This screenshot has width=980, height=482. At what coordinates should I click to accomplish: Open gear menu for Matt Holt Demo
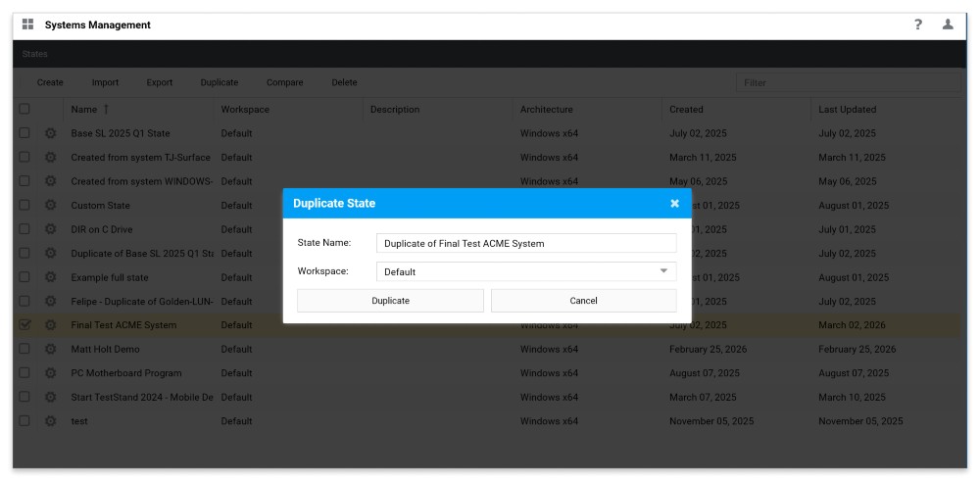click(x=51, y=349)
